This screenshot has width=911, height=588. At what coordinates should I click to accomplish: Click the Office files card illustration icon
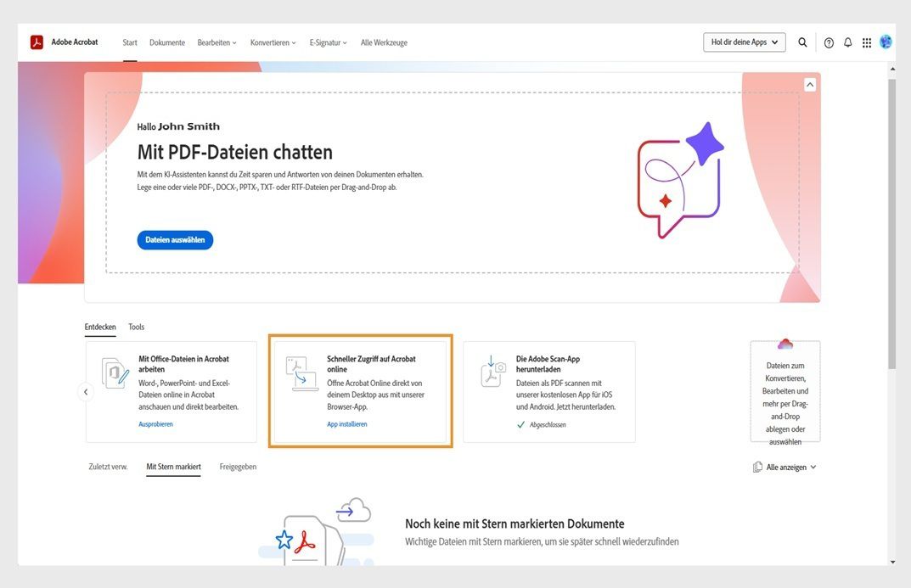point(115,375)
